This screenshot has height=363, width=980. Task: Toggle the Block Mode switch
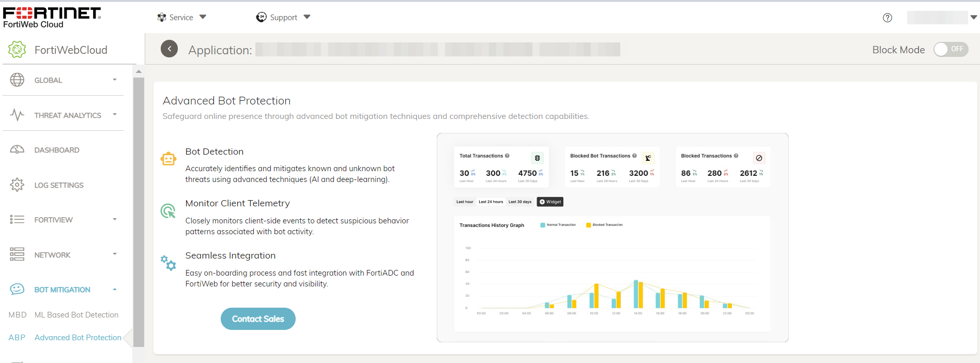click(951, 49)
